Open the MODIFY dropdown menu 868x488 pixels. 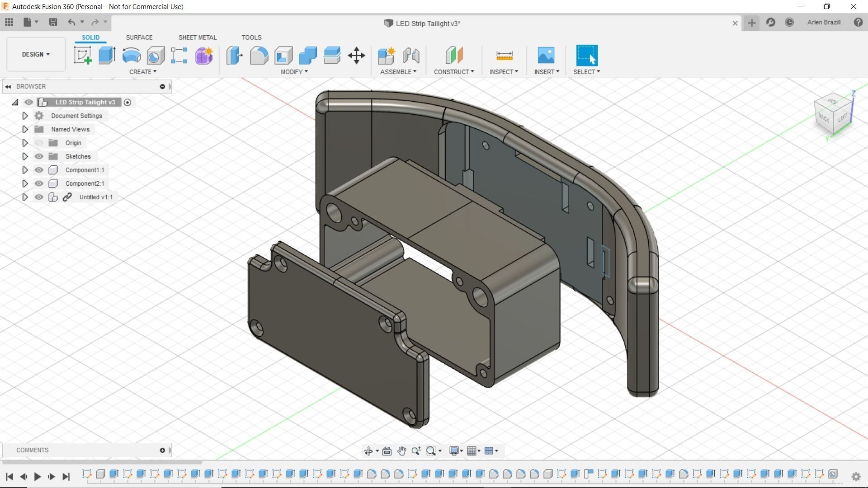(x=294, y=72)
